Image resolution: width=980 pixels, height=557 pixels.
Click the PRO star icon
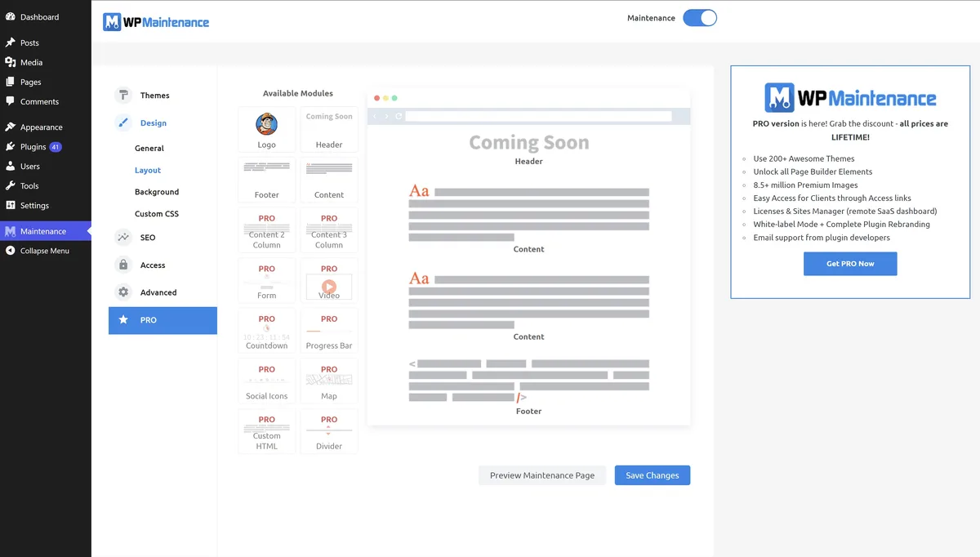123,320
